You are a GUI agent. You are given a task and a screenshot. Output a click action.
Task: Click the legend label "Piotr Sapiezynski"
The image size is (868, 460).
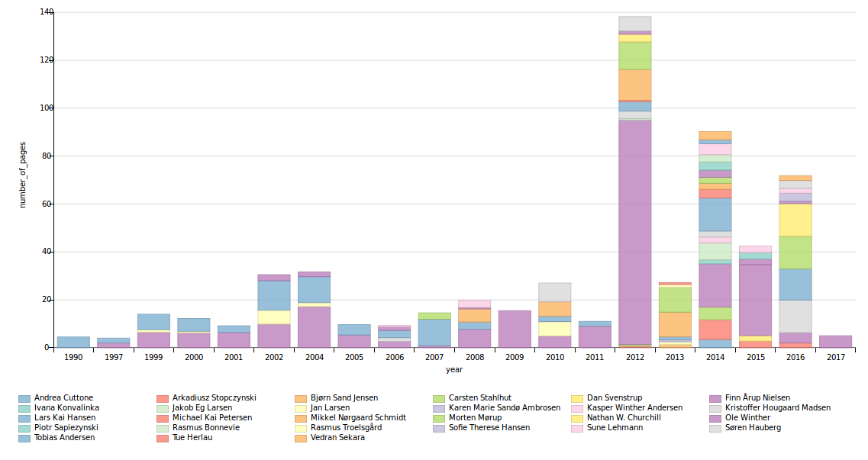tap(66, 428)
